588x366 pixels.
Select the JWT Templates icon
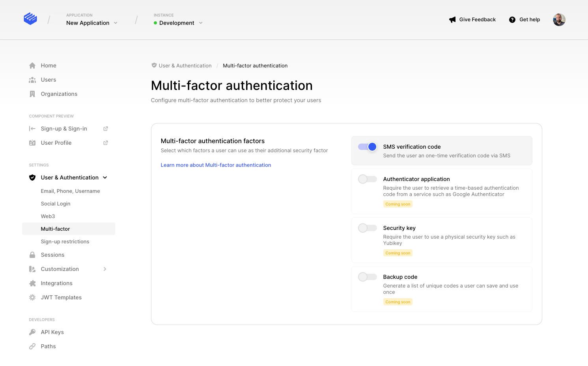tap(33, 297)
